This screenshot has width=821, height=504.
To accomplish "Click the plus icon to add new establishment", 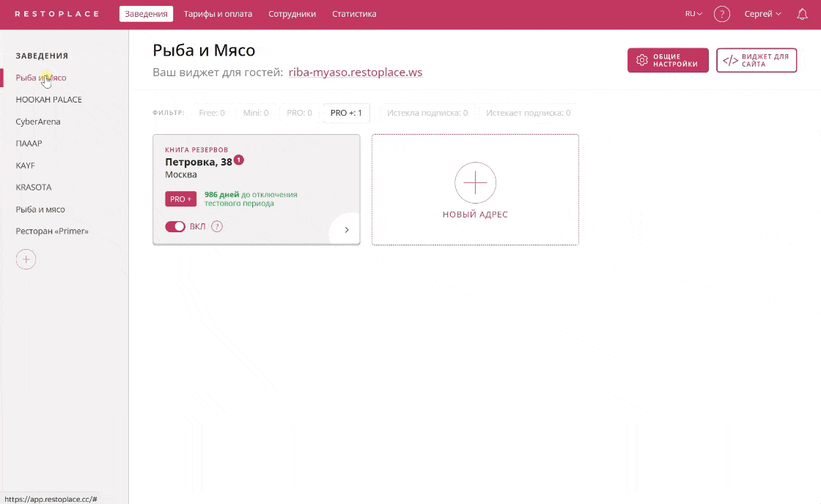I will click(x=26, y=259).
